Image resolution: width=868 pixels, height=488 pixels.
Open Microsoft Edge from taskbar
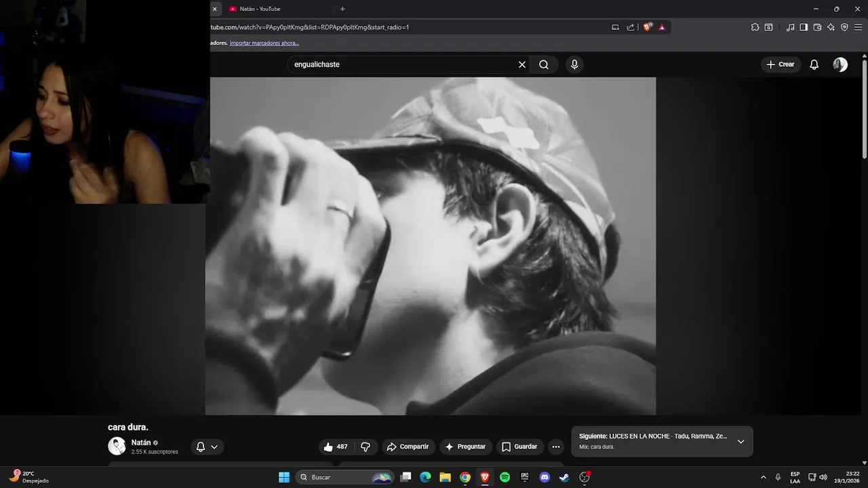(x=425, y=477)
